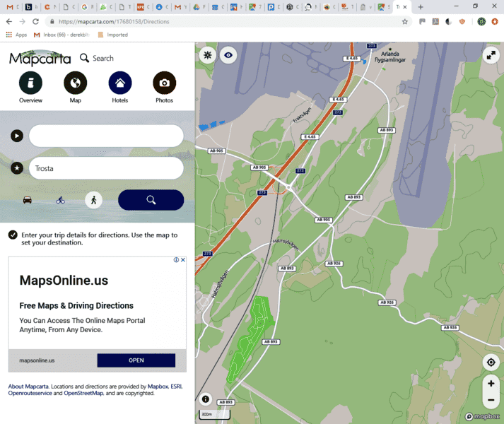
Task: Click the Overview icon
Action: pyautogui.click(x=30, y=83)
